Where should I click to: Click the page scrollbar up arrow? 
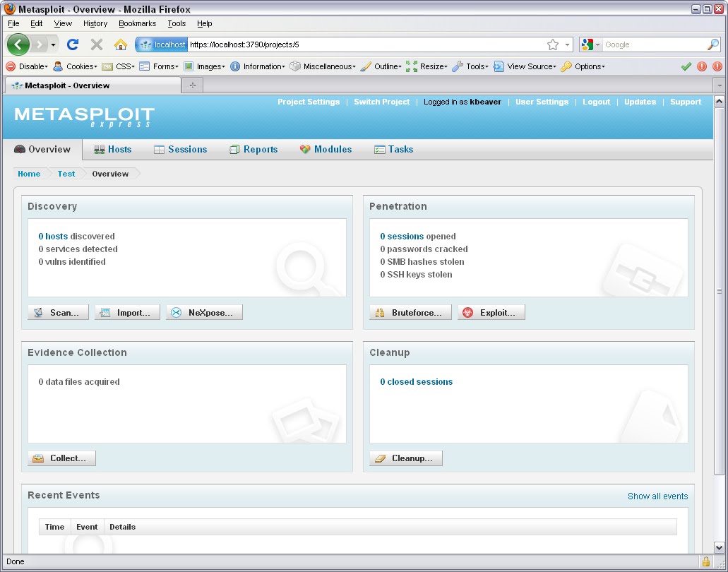coord(720,101)
